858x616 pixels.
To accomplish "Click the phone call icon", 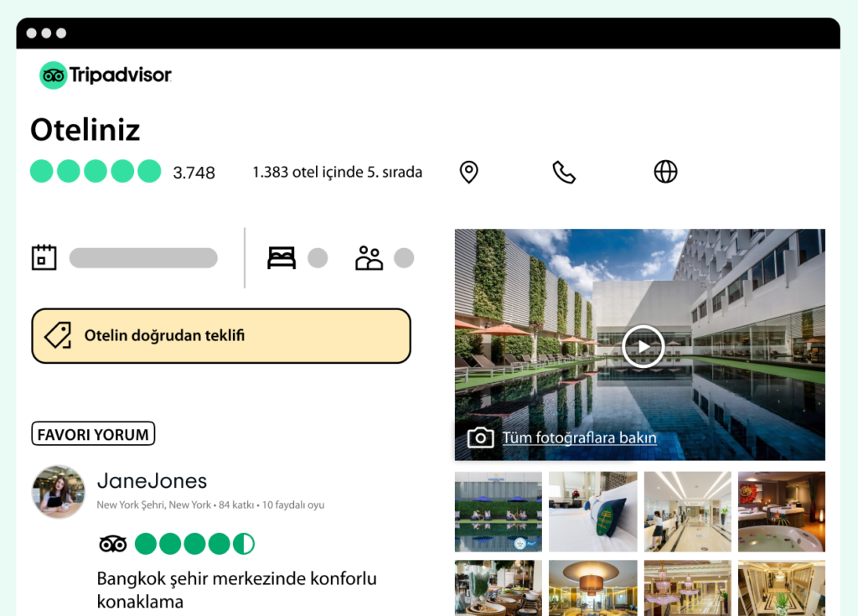I will (x=564, y=172).
